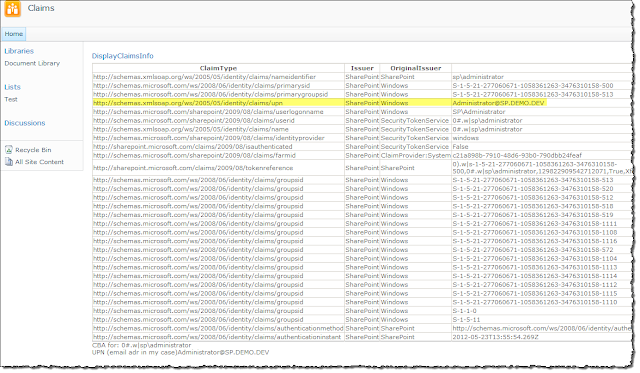Click the groupsid value ending in -519
640x373 pixels.
pyautogui.click(x=533, y=215)
